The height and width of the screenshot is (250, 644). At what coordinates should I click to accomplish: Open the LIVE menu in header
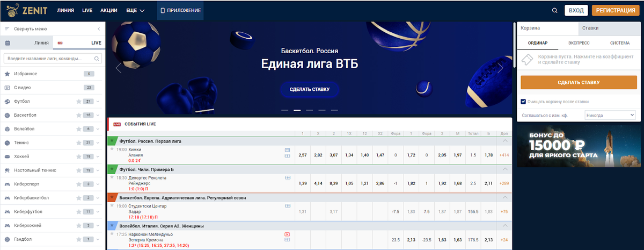point(87,10)
